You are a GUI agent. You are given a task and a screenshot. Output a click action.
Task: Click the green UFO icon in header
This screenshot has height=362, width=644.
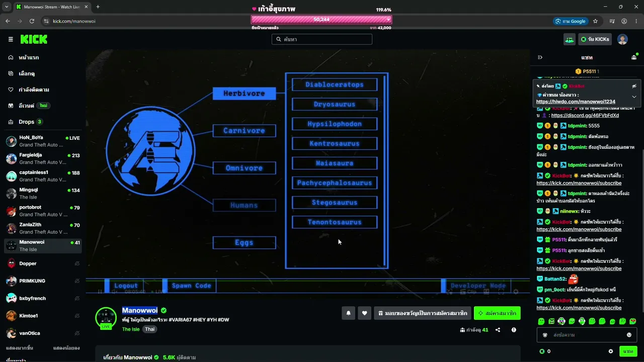pos(569,39)
